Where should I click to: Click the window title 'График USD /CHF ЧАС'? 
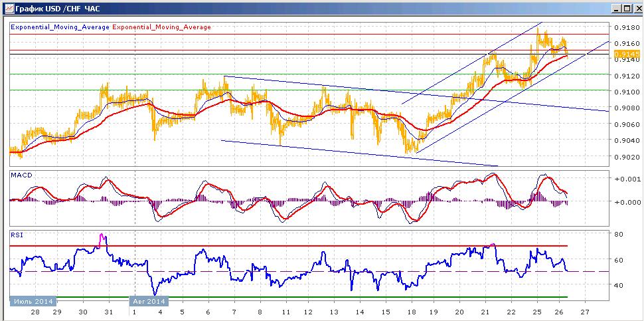[58, 8]
